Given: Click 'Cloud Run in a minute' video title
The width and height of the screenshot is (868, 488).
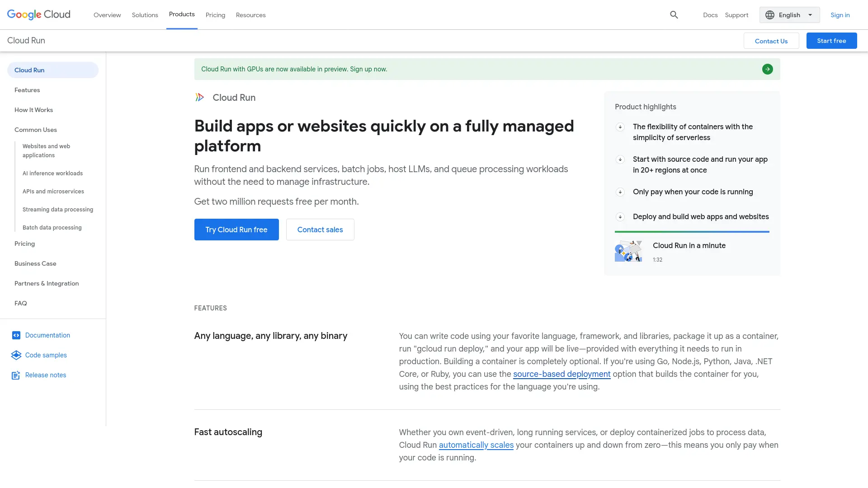Looking at the screenshot, I should [689, 245].
